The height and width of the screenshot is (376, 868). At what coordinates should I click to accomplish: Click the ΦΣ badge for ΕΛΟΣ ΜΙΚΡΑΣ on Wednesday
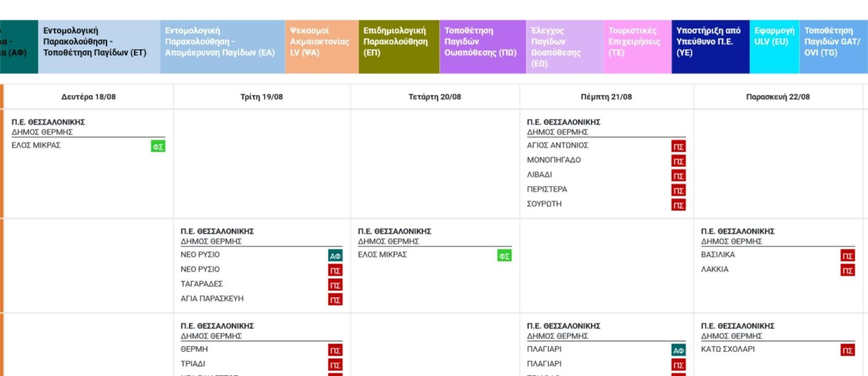click(504, 256)
